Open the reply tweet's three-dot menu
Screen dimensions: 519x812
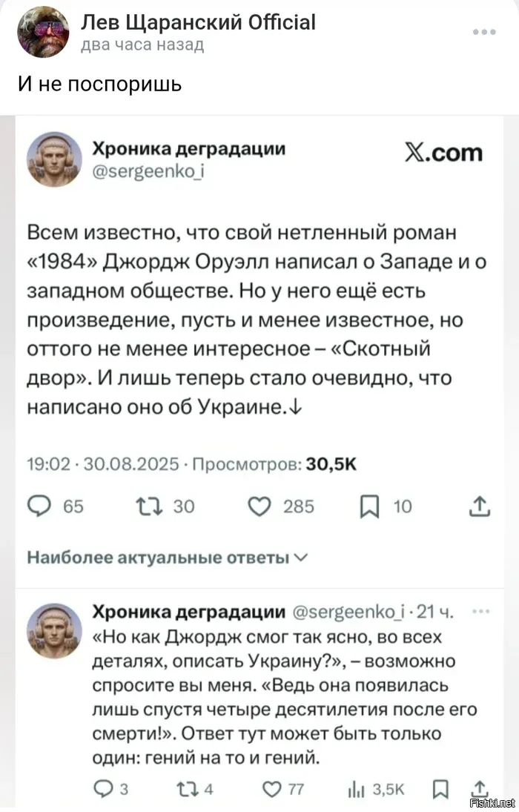[x=481, y=612]
